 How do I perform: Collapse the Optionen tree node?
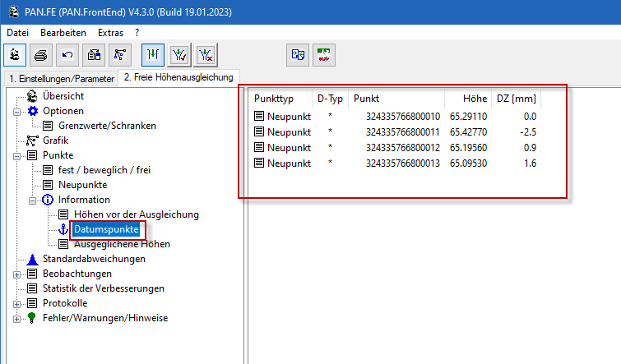point(17,111)
